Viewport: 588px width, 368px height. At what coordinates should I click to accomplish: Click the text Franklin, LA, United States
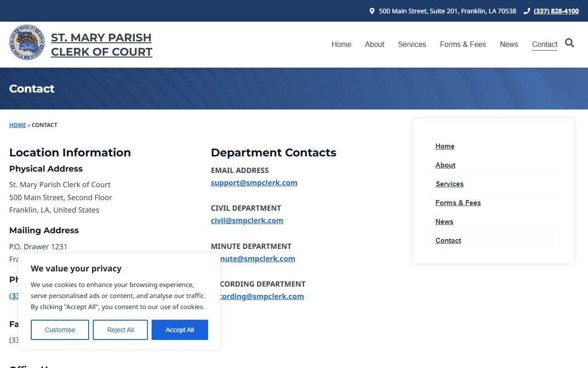(x=54, y=210)
